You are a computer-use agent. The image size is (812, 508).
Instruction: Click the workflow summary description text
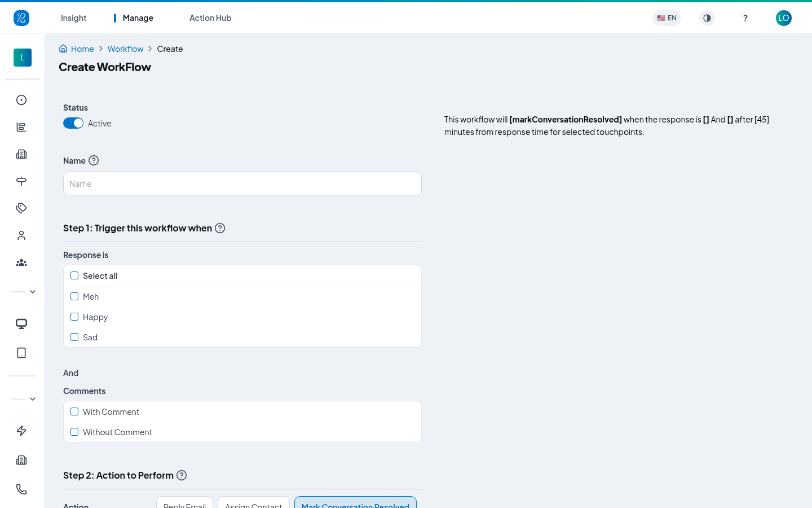(607, 126)
